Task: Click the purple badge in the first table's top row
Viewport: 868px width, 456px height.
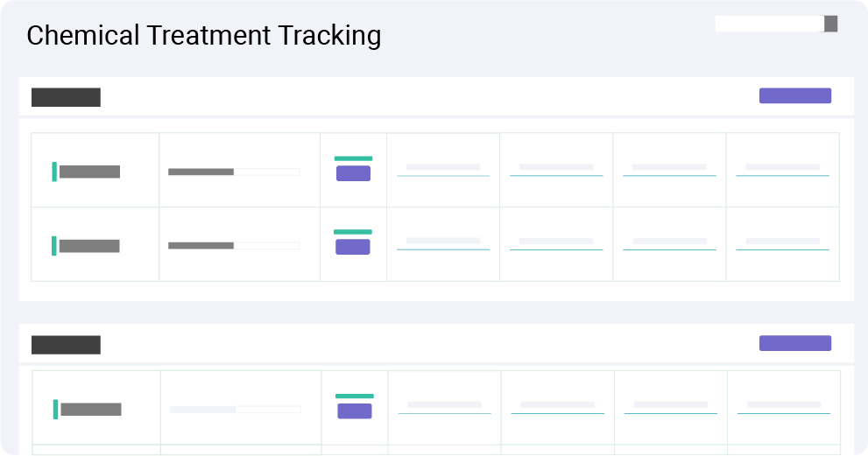Action: click(x=353, y=173)
